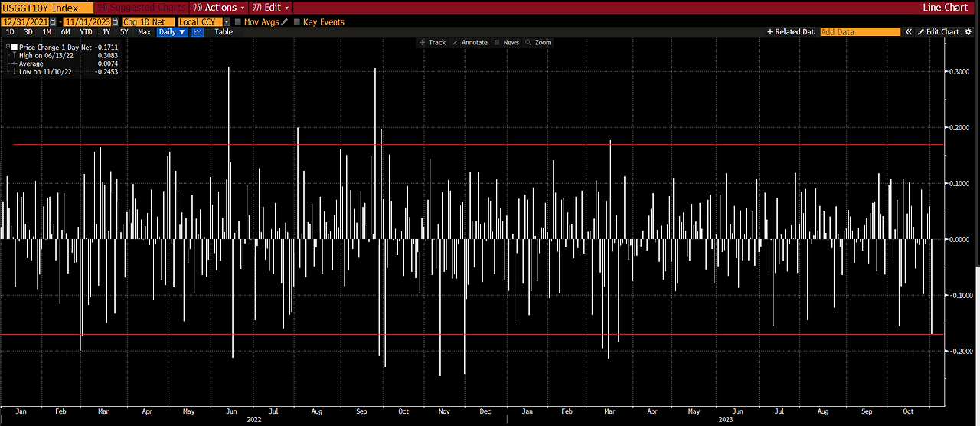Screen dimensions: 980x426
Task: Enable the Key Events checkbox
Action: (x=297, y=22)
